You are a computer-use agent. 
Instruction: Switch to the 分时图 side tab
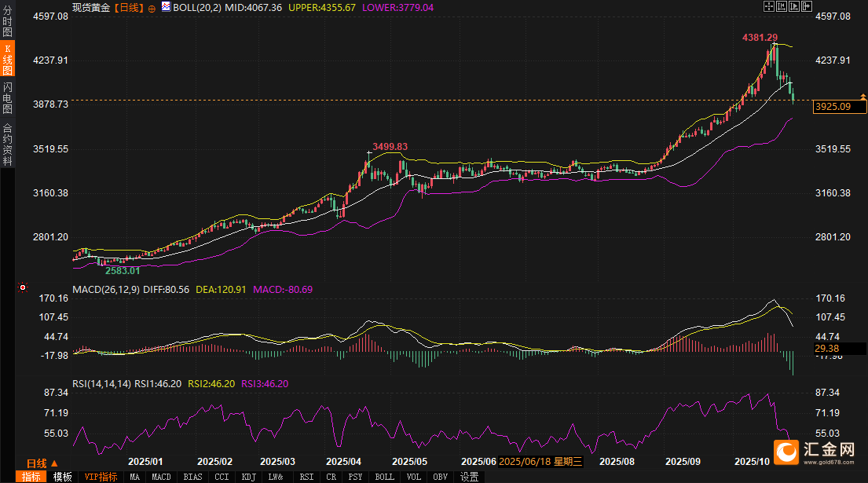pos(7,22)
